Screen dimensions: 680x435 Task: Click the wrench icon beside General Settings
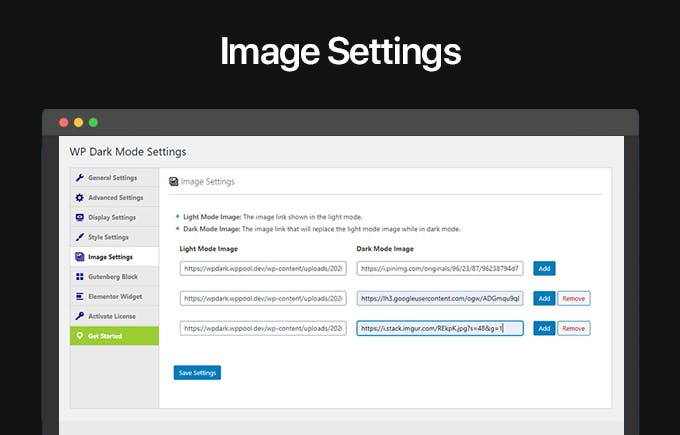(80, 178)
